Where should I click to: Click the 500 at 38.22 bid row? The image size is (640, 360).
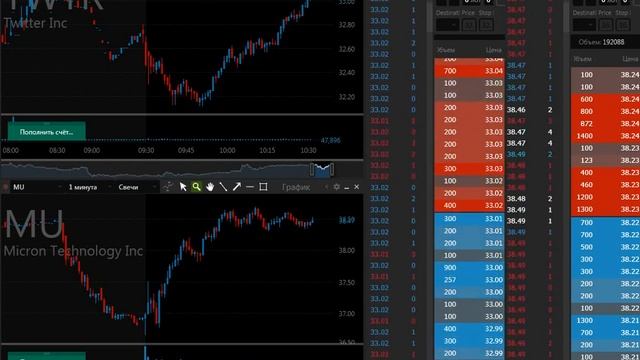605,247
